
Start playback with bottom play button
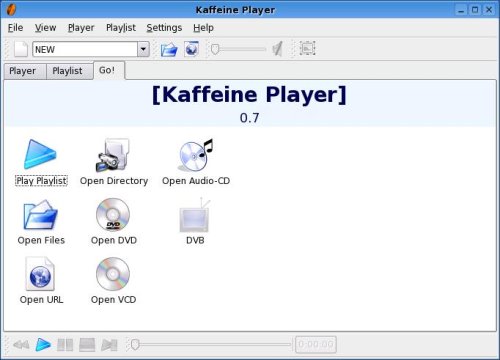tap(43, 345)
